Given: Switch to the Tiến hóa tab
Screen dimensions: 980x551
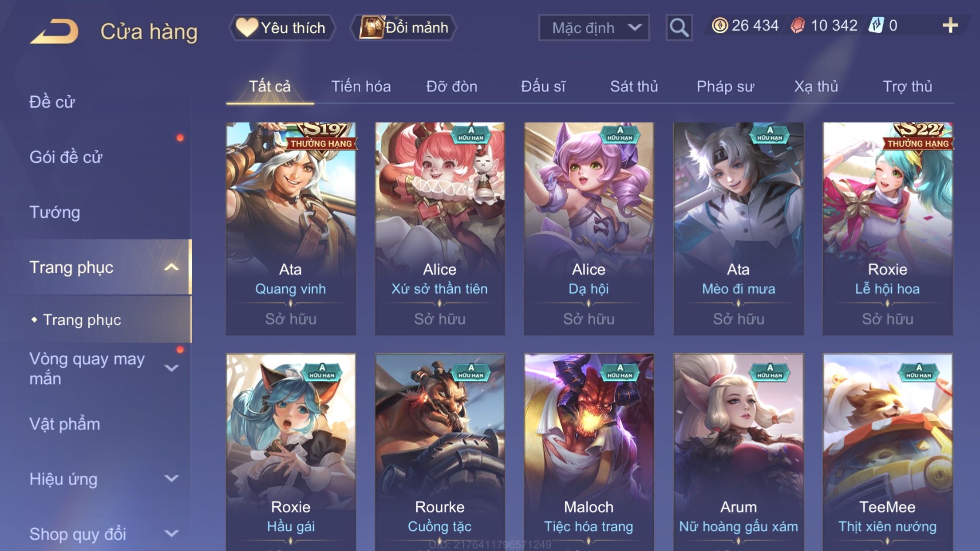Looking at the screenshot, I should [x=361, y=86].
